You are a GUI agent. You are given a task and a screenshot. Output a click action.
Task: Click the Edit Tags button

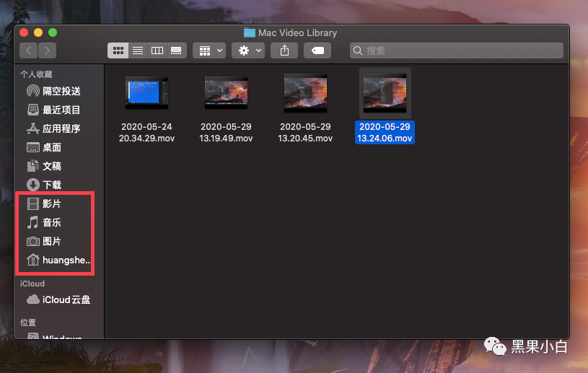click(x=317, y=51)
